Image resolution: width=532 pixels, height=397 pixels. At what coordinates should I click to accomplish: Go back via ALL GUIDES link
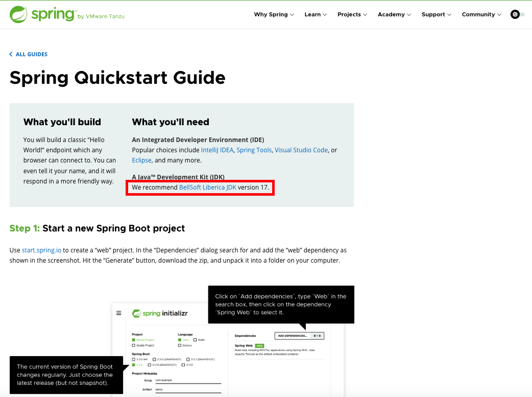(32, 54)
